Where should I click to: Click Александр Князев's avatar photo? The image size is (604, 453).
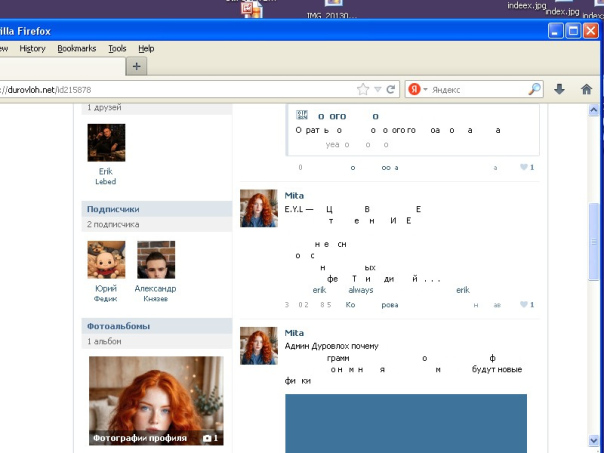156,260
